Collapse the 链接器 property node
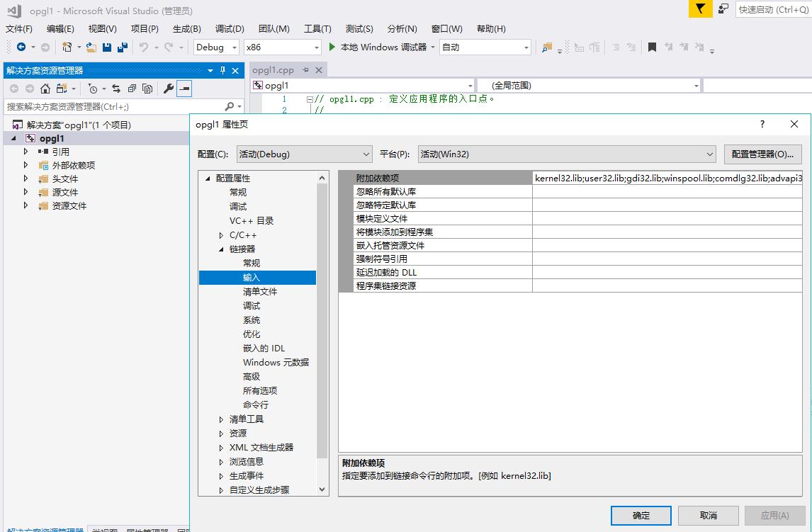Screen dimensions: 812x532 tap(221, 249)
